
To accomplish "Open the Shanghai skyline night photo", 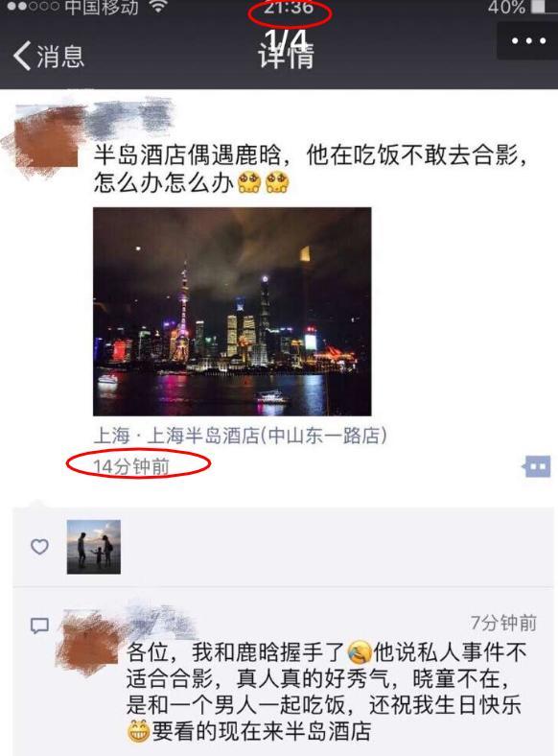I will [232, 312].
